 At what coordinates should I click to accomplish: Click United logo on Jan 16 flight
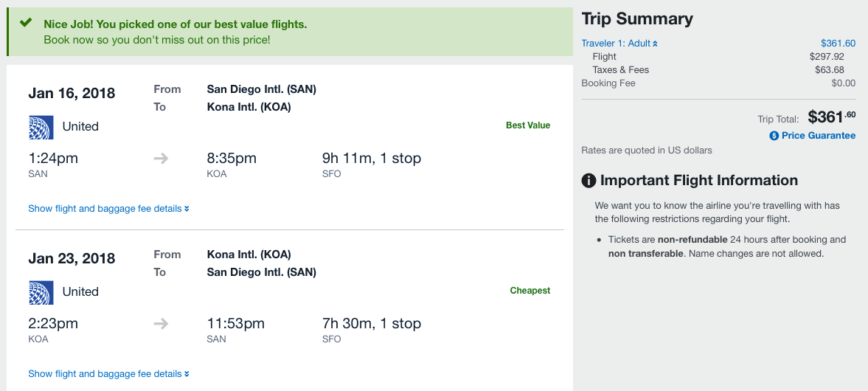coord(41,127)
